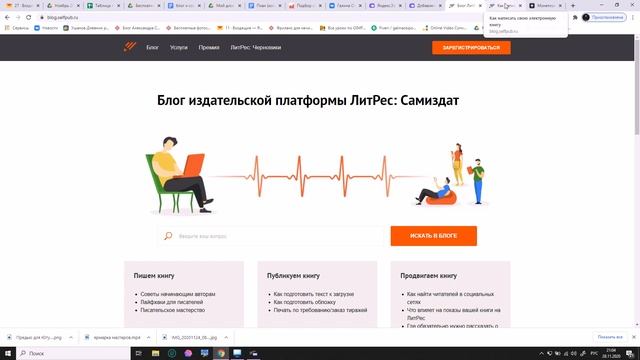Open the Online Video Converter bookmark

pos(445,28)
